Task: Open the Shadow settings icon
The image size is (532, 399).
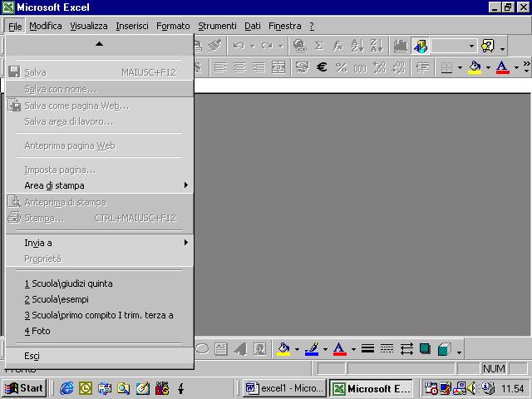Action: pos(425,349)
